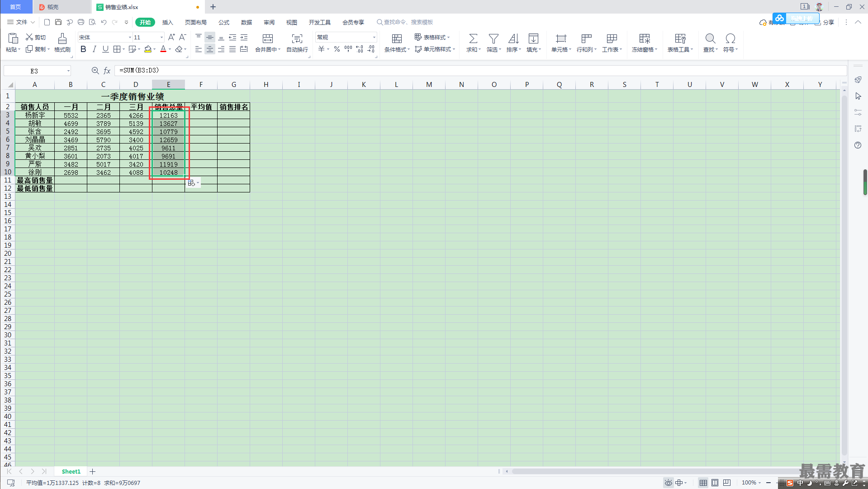Toggle left text alignment

[x=199, y=49]
